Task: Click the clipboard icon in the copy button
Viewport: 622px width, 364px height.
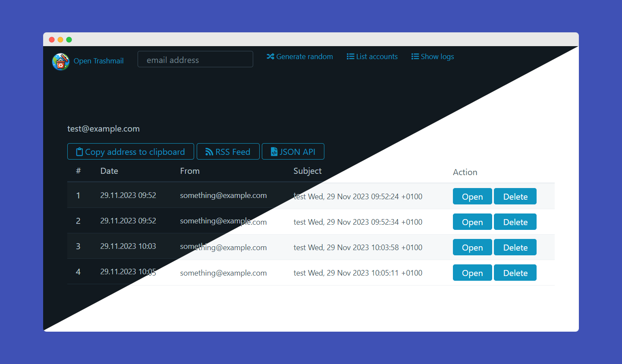Action: [x=79, y=151]
